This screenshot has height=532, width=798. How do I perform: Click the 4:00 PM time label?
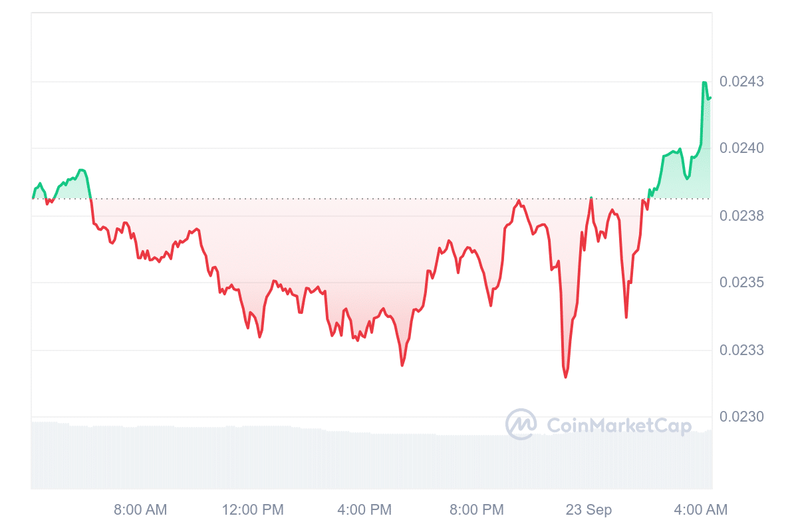click(364, 510)
